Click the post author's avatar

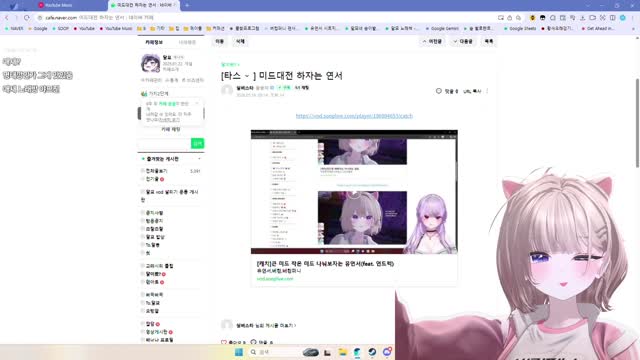coord(227,90)
